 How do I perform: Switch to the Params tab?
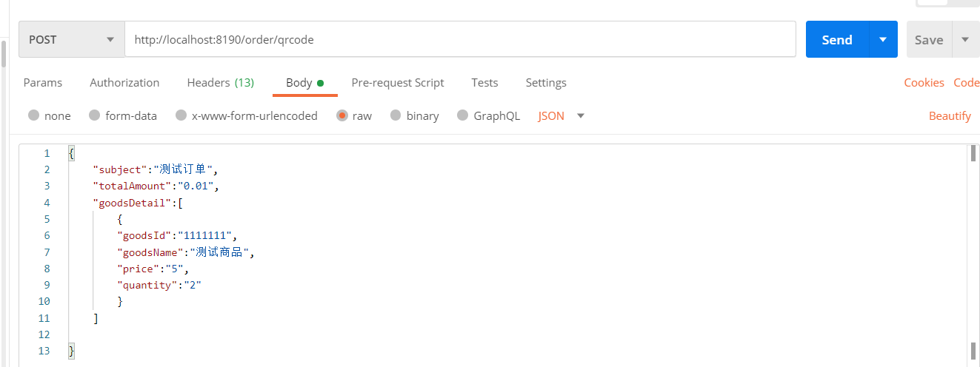43,83
